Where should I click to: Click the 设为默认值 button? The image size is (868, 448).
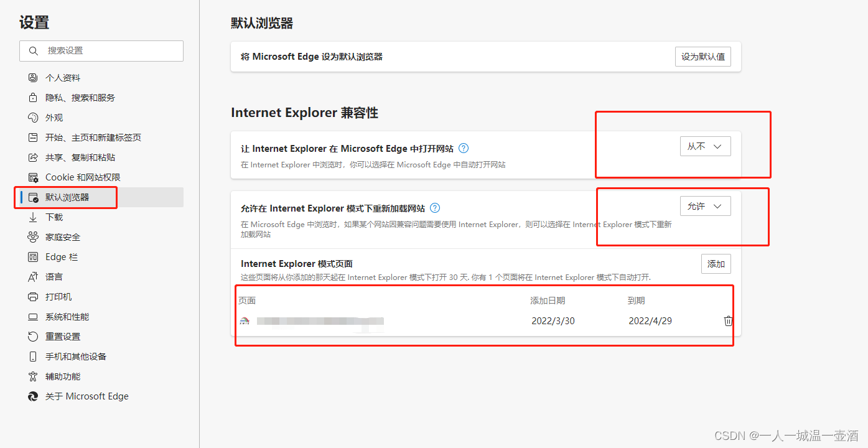(703, 57)
